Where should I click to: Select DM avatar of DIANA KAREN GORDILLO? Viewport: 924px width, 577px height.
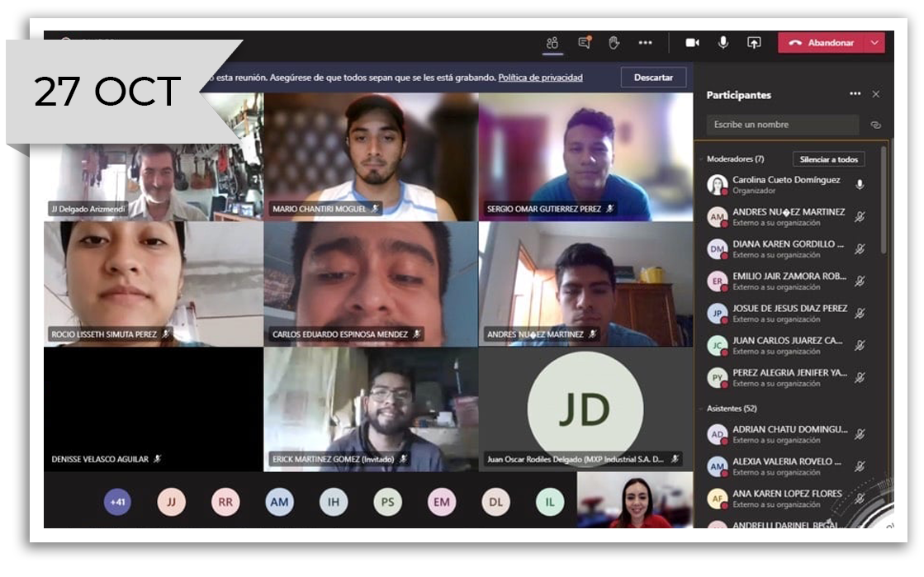click(718, 248)
